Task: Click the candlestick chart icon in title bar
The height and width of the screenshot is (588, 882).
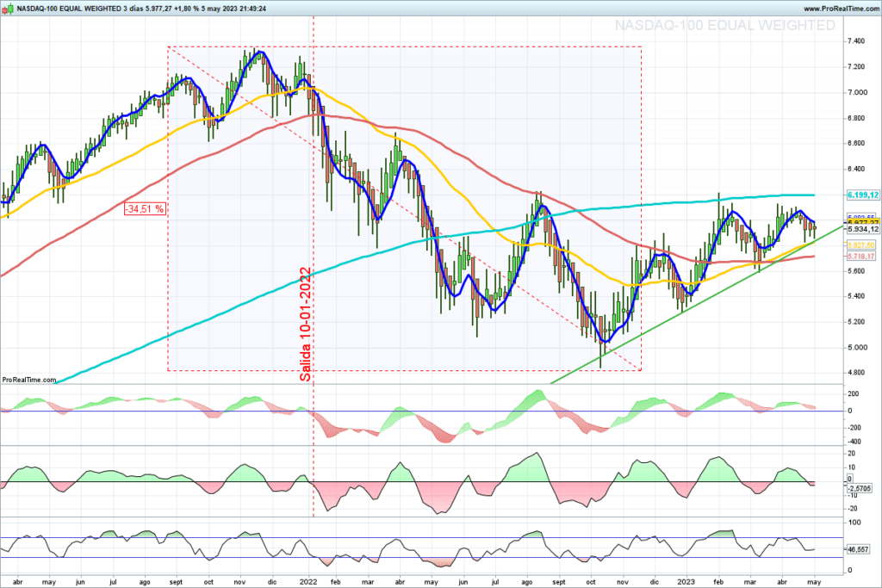Action: tap(9, 7)
